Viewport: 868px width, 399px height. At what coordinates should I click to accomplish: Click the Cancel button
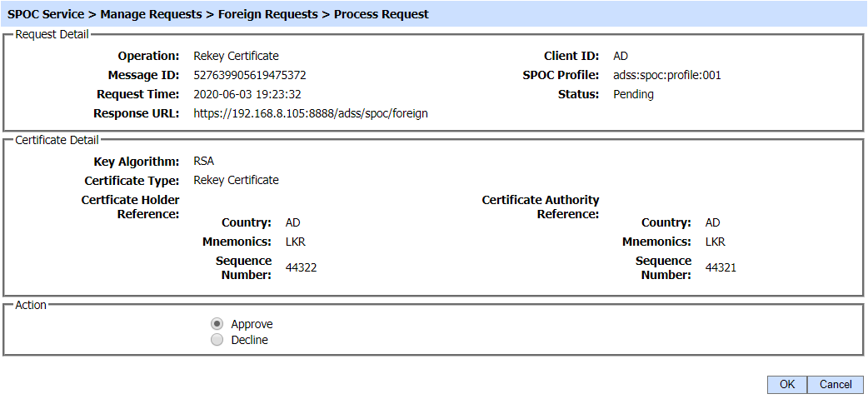(x=836, y=384)
